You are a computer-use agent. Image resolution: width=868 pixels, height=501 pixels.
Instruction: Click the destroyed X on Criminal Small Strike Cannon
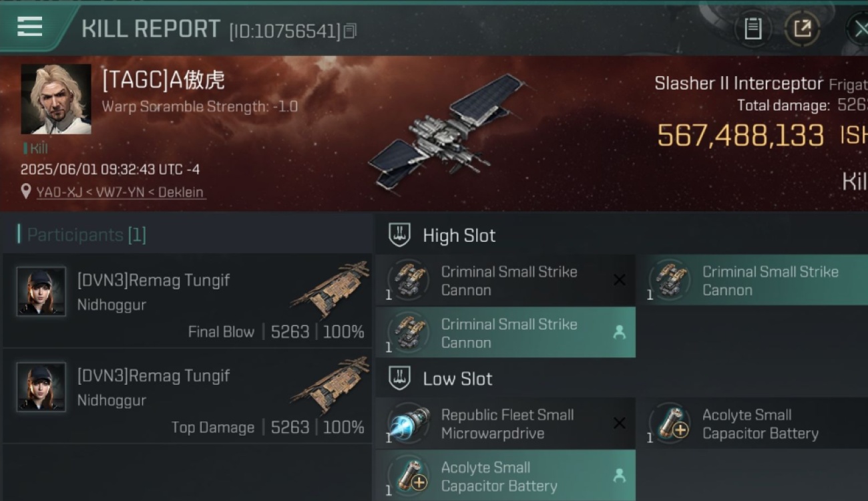620,281
